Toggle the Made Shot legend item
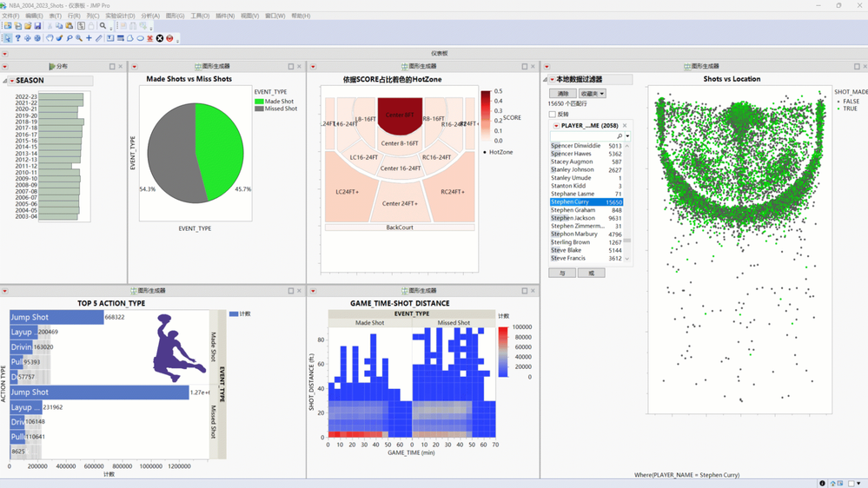868x488 pixels. pyautogui.click(x=274, y=102)
